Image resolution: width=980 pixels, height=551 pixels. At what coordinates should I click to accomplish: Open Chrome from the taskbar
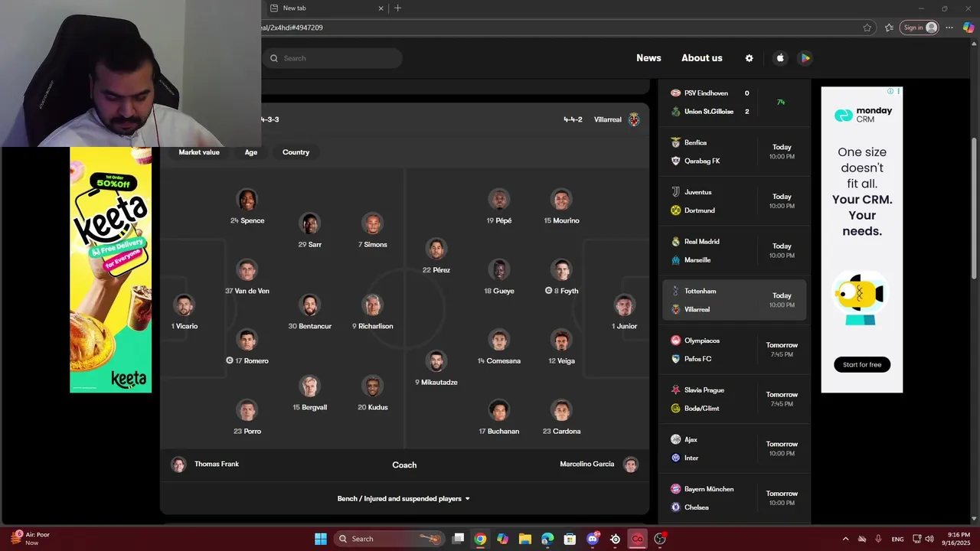(480, 539)
